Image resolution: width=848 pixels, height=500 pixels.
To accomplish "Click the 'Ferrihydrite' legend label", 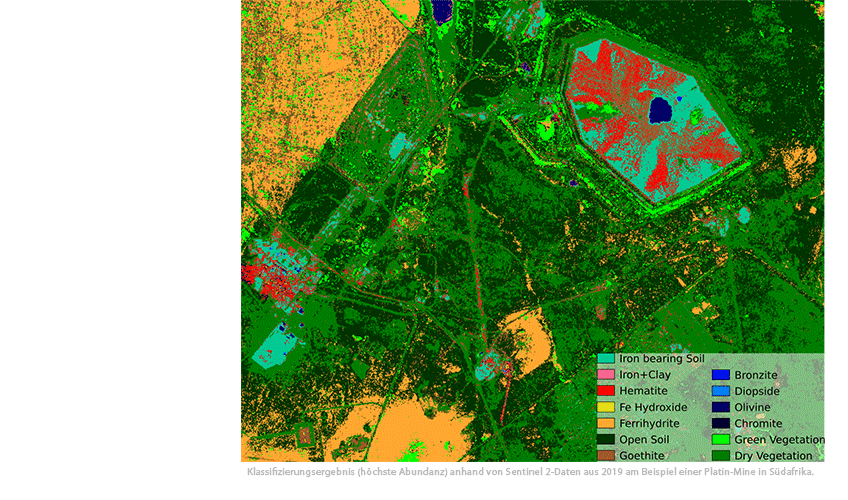I will (x=650, y=424).
